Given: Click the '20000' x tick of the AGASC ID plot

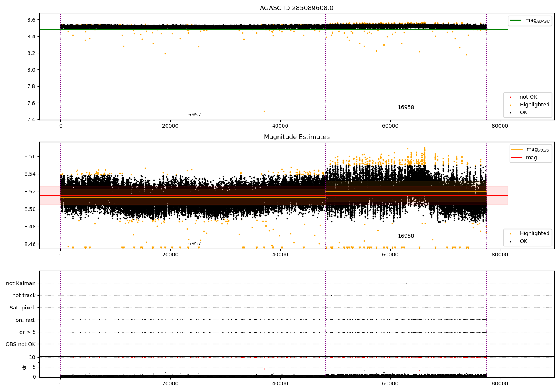Looking at the screenshot, I should coord(170,126).
